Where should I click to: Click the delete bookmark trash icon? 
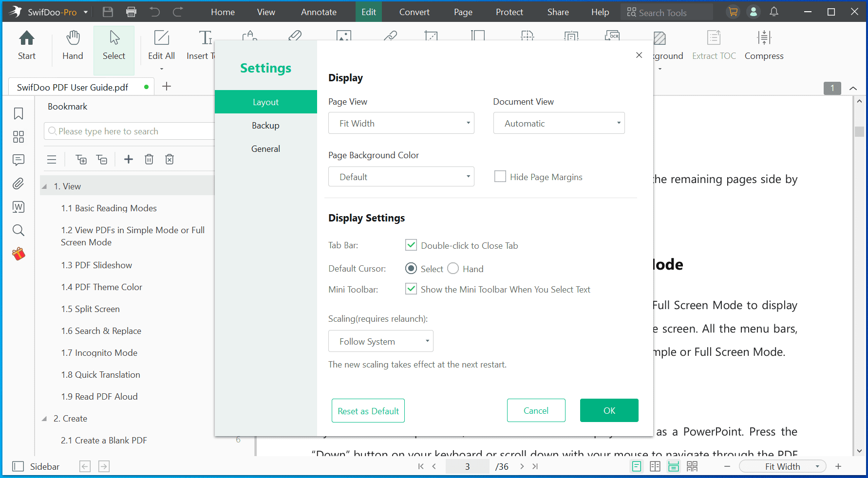pos(149,159)
